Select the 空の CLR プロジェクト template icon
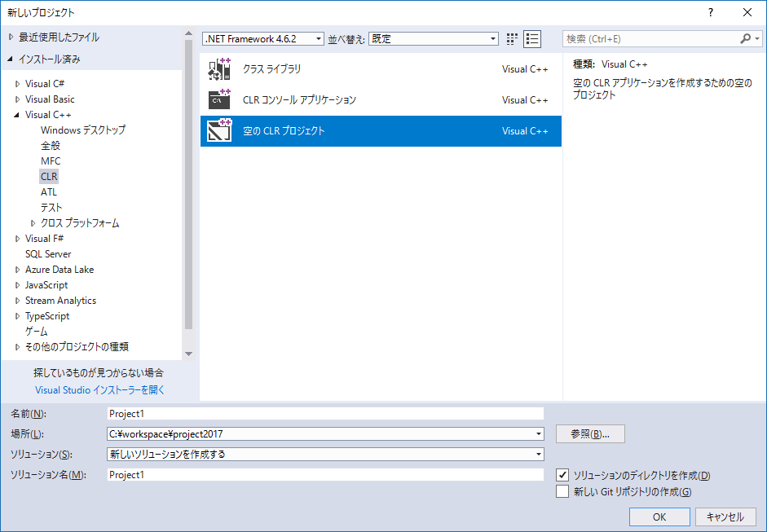The height and width of the screenshot is (532, 767). [x=220, y=130]
